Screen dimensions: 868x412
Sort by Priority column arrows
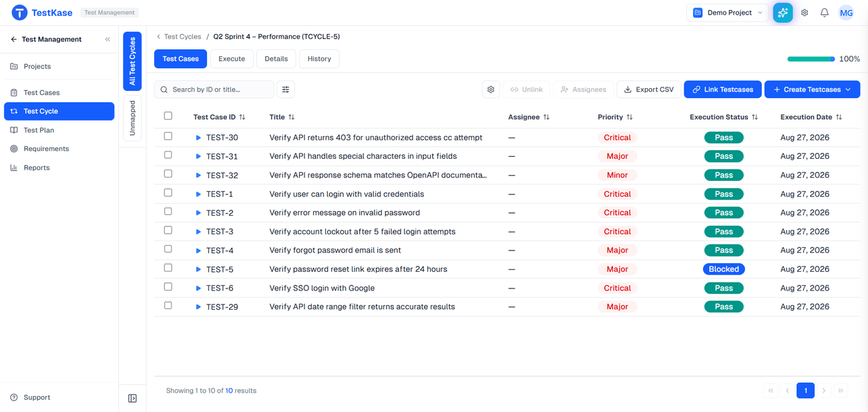(x=630, y=117)
